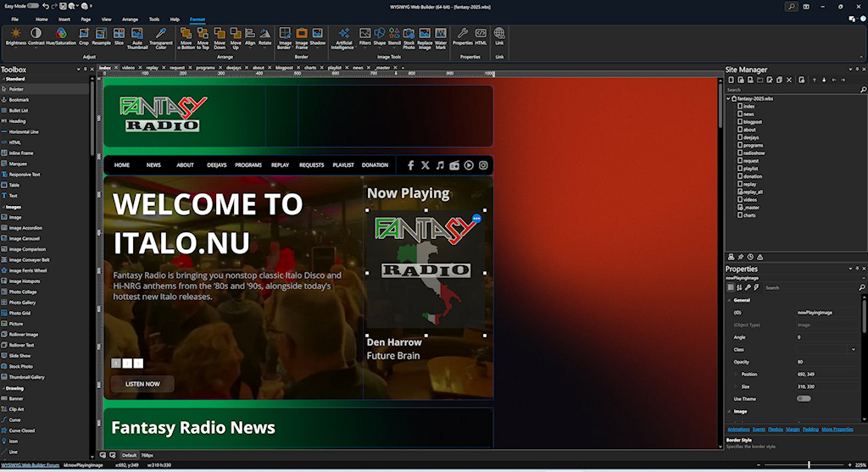The width and height of the screenshot is (868, 472).
Task: Open the Align dropdown in Arrange group
Action: pyautogui.click(x=250, y=36)
